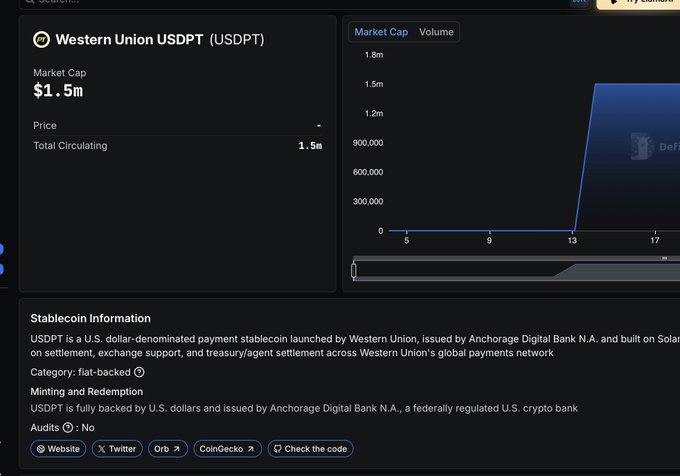The width and height of the screenshot is (680, 476).
Task: Open the Twitter link button
Action: click(x=117, y=449)
